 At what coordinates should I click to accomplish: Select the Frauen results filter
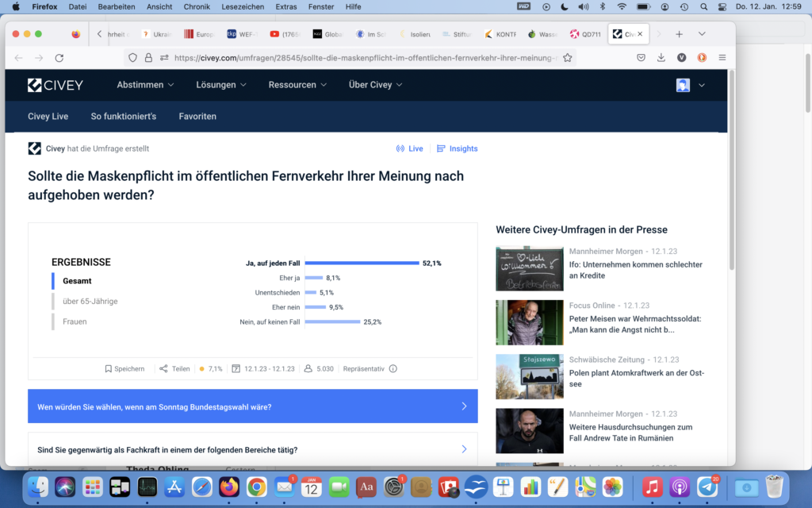click(75, 321)
